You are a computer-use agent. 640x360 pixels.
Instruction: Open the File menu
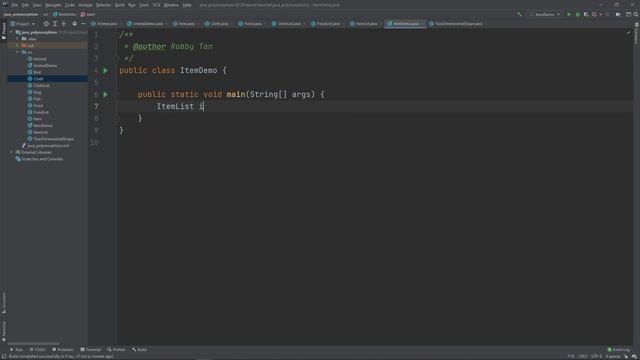click(x=15, y=5)
